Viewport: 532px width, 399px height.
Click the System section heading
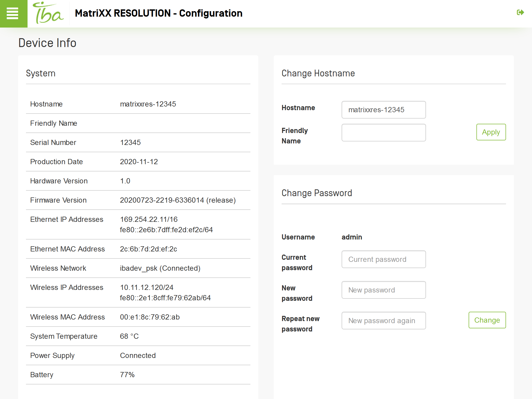pyautogui.click(x=41, y=73)
